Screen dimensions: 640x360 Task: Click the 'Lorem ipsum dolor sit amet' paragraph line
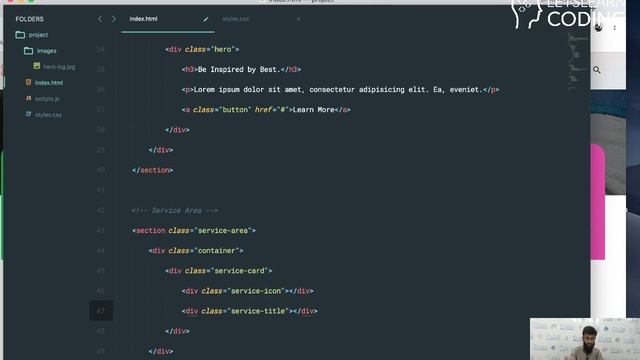[x=340, y=89]
